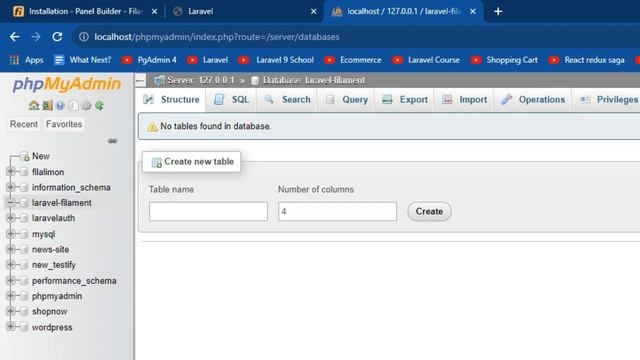The width and height of the screenshot is (640, 360).
Task: Open the MySQL documentation icon in sidebar
Action: pyautogui.click(x=73, y=106)
